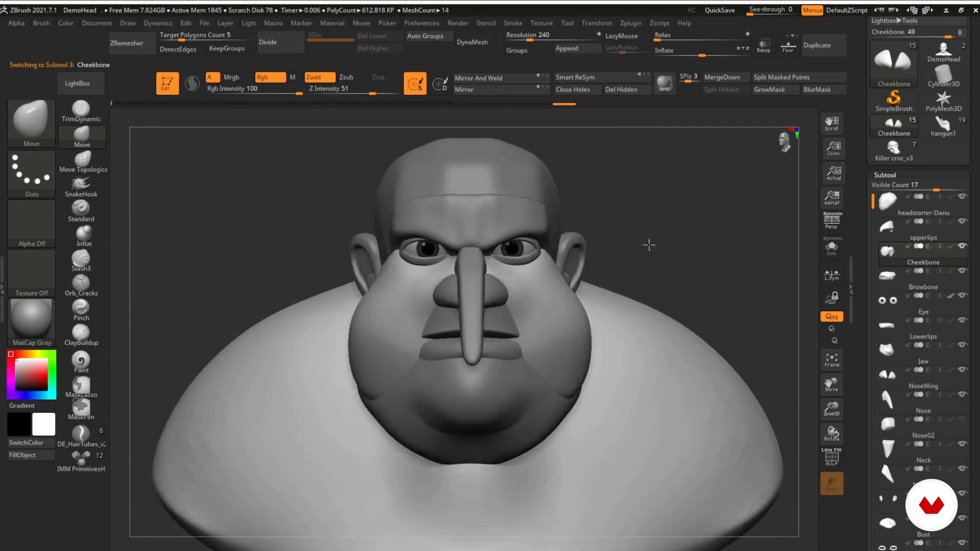Toggle the Rgb paint mode
The width and height of the screenshot is (980, 551).
(x=270, y=77)
